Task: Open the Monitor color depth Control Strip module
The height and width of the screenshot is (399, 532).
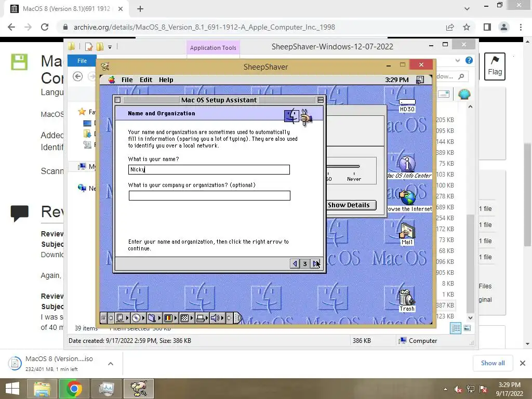Action: tap(170, 318)
